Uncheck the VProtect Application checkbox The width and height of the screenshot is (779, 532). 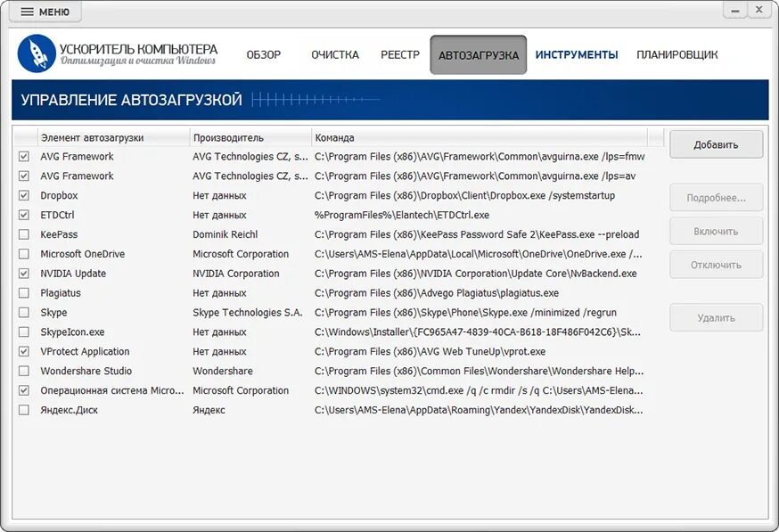(x=24, y=351)
